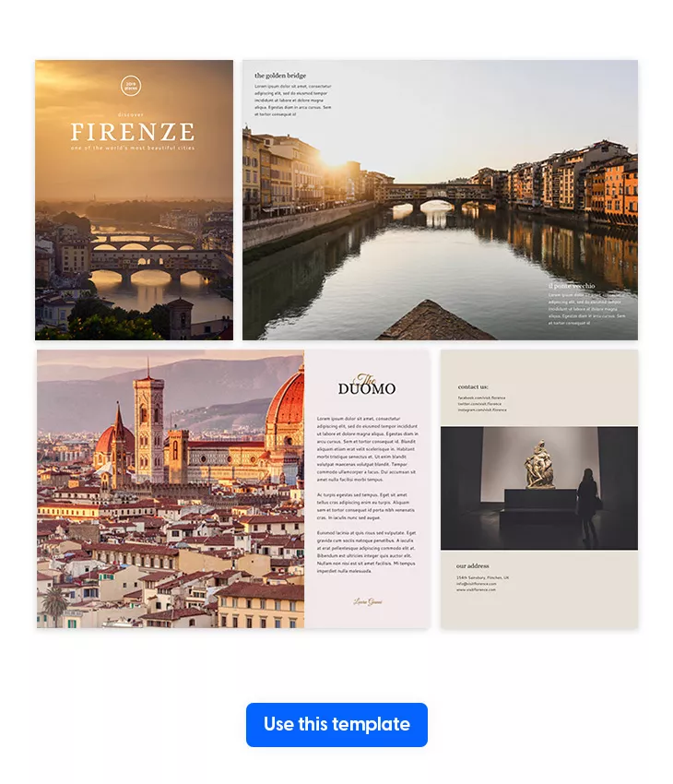This screenshot has height=784, width=673.
Task: Click the Use this template button
Action: point(336,724)
